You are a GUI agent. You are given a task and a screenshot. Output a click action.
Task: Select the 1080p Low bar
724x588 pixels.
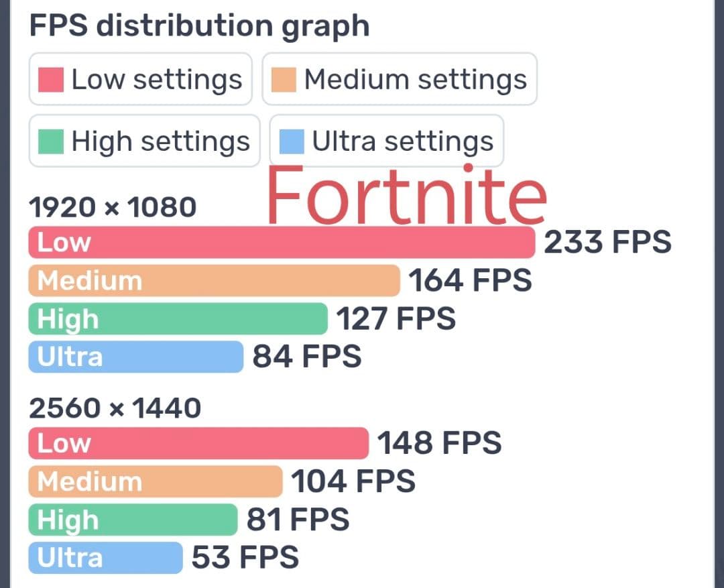282,242
